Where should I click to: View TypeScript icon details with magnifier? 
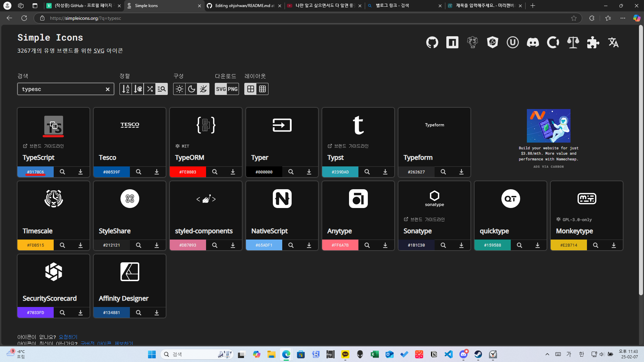[62, 172]
